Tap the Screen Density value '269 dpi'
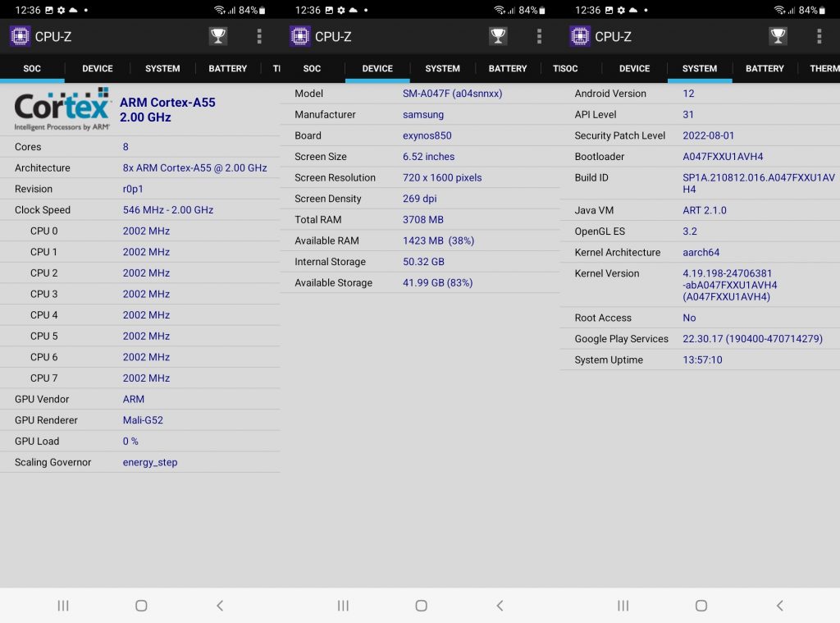Viewport: 840px width, 623px height. (419, 199)
